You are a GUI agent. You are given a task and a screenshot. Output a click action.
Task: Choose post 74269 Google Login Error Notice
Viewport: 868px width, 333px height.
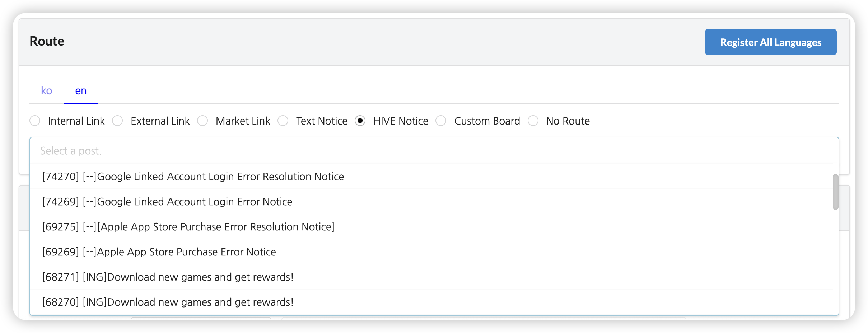(167, 202)
